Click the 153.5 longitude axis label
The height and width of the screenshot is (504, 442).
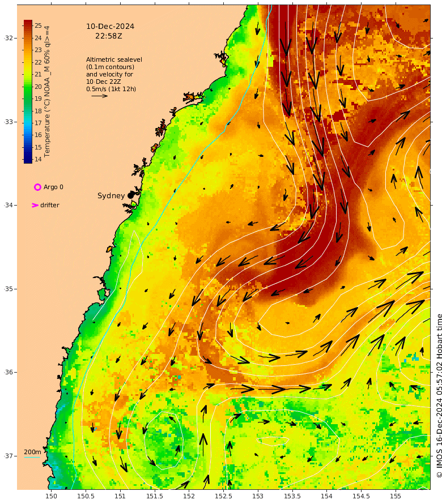[292, 496]
